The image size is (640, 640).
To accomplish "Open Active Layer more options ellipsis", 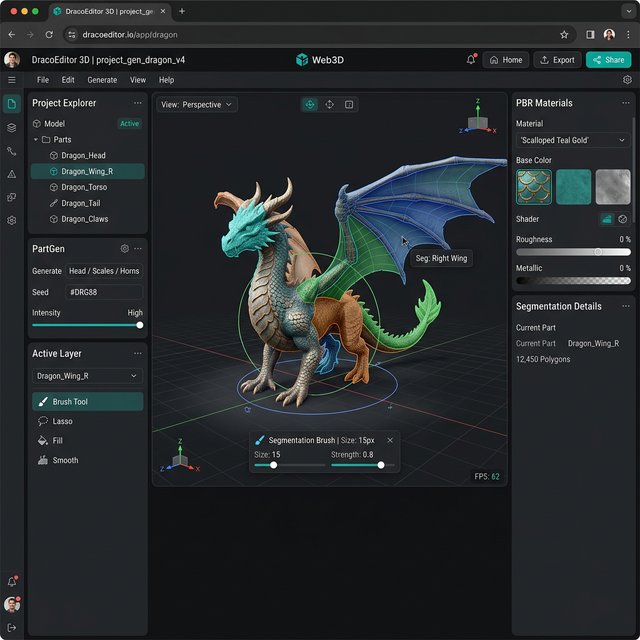I will tap(138, 353).
